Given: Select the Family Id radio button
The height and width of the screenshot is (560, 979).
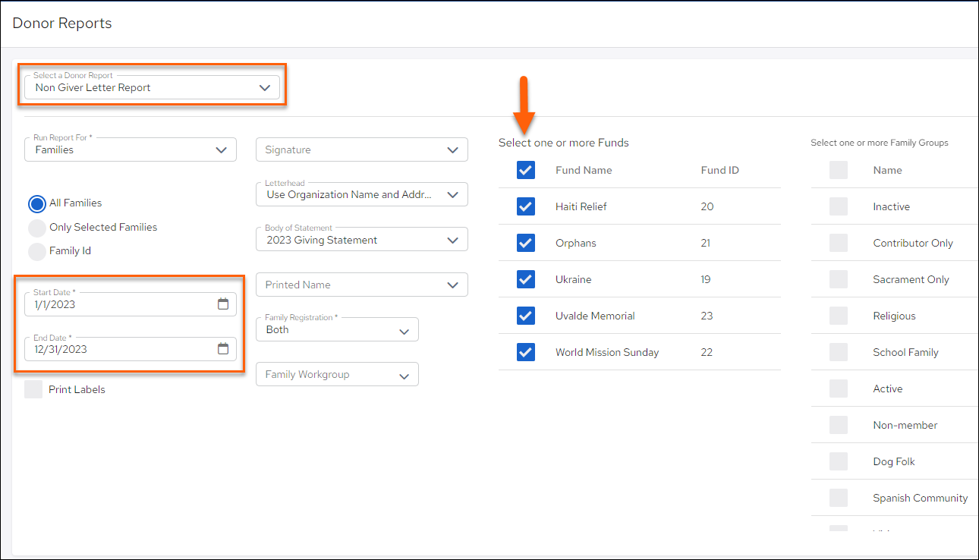Looking at the screenshot, I should [37, 251].
